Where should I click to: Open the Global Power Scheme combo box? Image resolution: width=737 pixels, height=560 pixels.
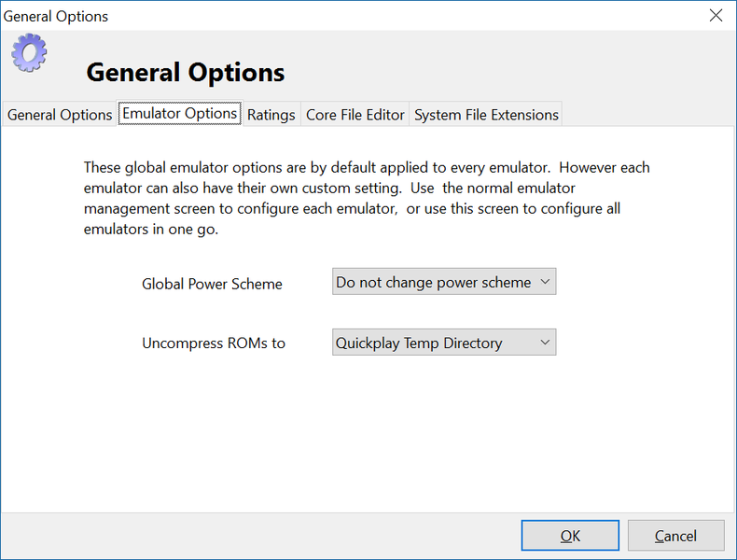tap(443, 282)
